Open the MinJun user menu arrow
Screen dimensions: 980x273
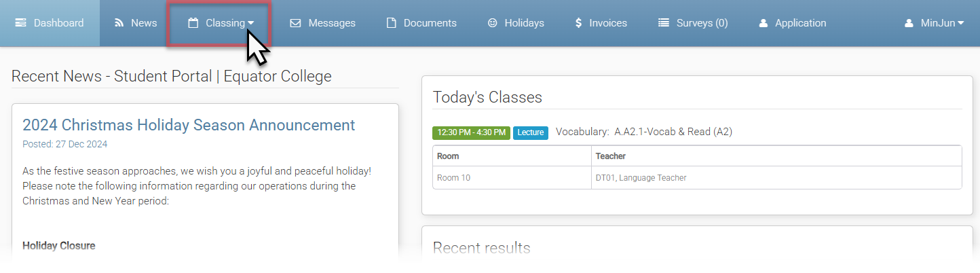pyautogui.click(x=960, y=23)
